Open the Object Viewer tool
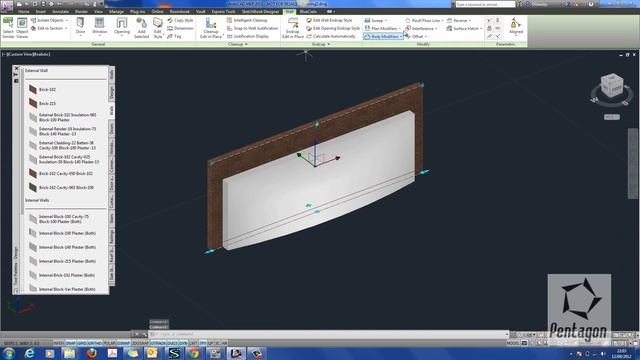This screenshot has height=360, width=640. click(22, 28)
